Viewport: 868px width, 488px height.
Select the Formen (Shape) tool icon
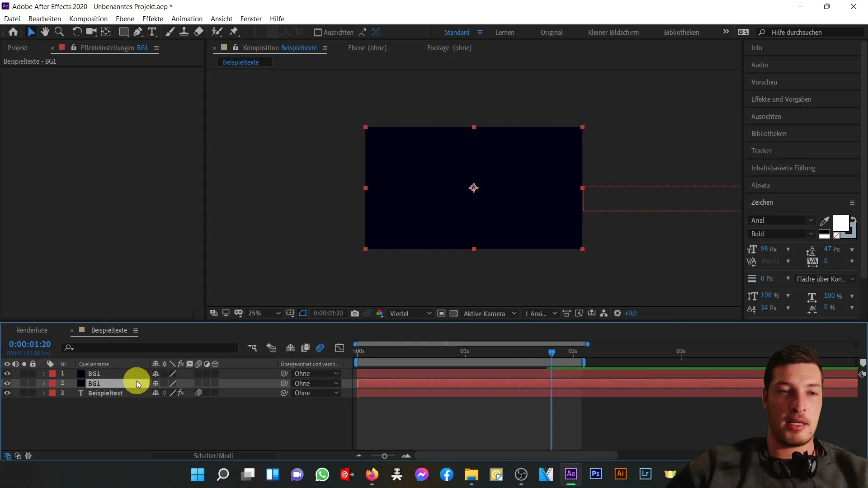122,32
